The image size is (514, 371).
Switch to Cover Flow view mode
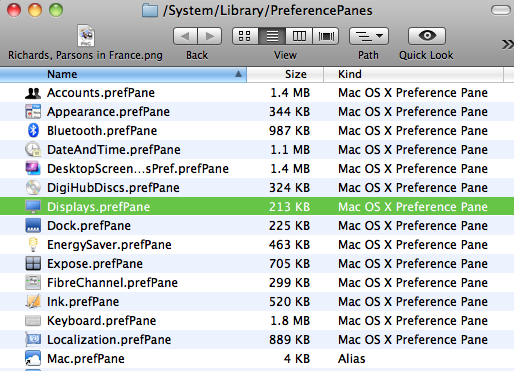(326, 36)
